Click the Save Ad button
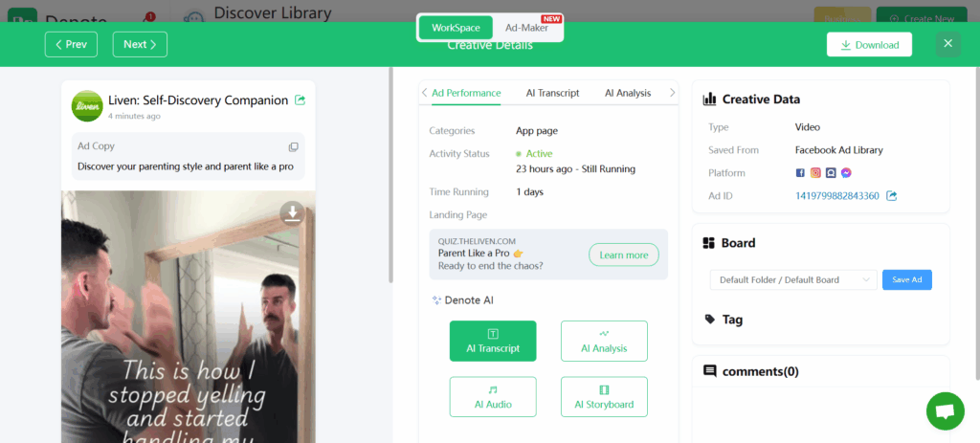Viewport: 980px width, 443px height. coord(906,279)
